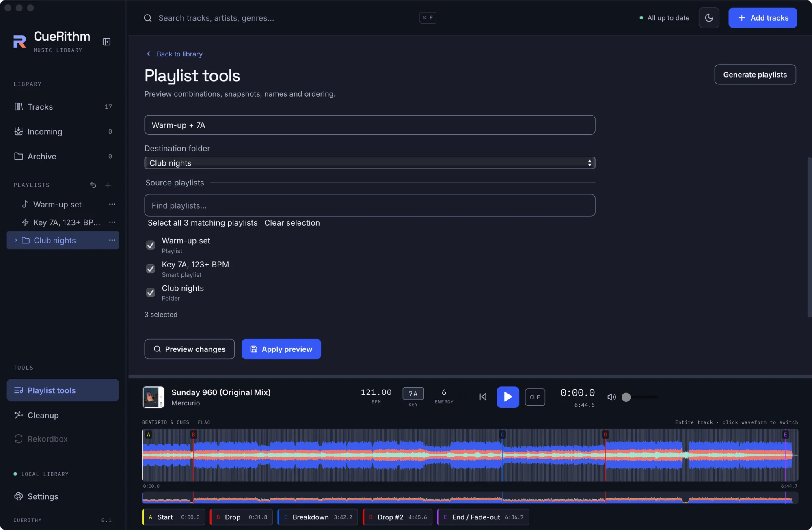Screen dimensions: 812x530
Task: Undo playlist change icon
Action: click(93, 185)
